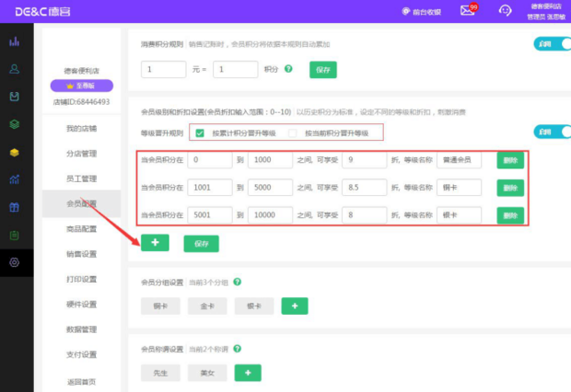The image size is (571, 392).
Task: Select the 金卡 member group tag
Action: (x=207, y=306)
